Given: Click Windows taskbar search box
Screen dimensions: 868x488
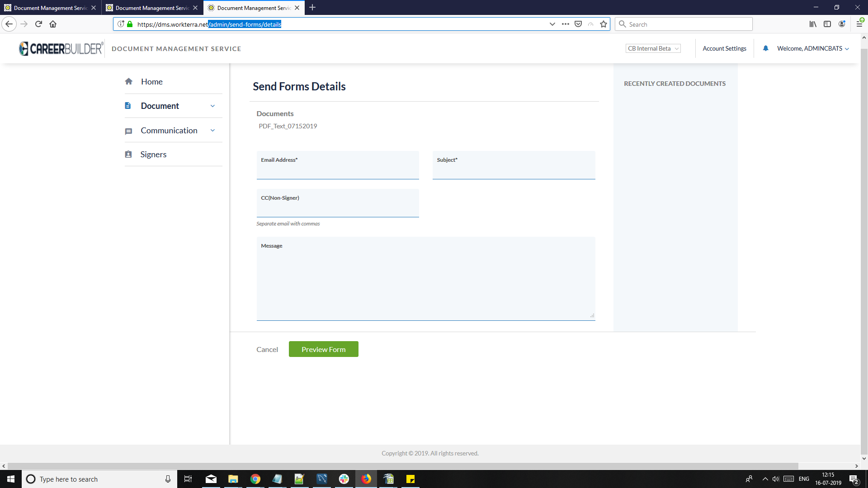Looking at the screenshot, I should pos(99,479).
